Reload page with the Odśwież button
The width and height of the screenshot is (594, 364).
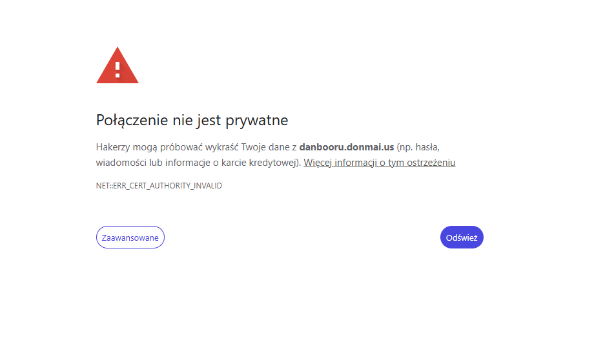(462, 238)
